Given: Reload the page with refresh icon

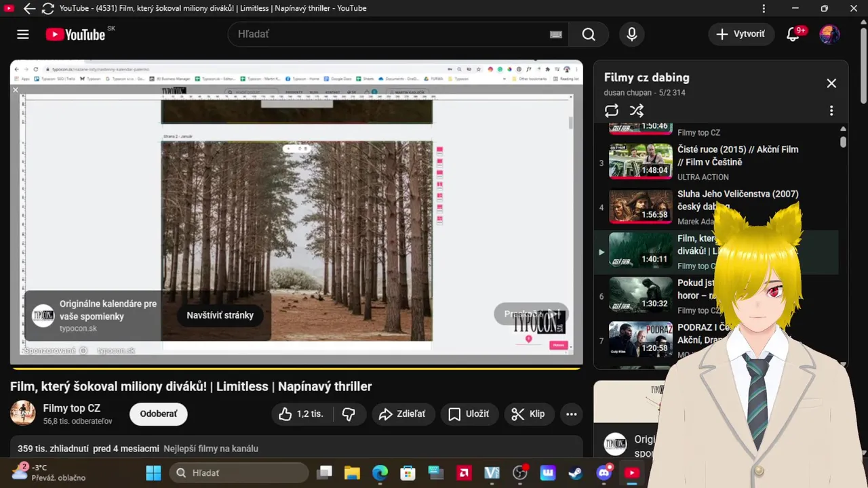Looking at the screenshot, I should (x=47, y=8).
